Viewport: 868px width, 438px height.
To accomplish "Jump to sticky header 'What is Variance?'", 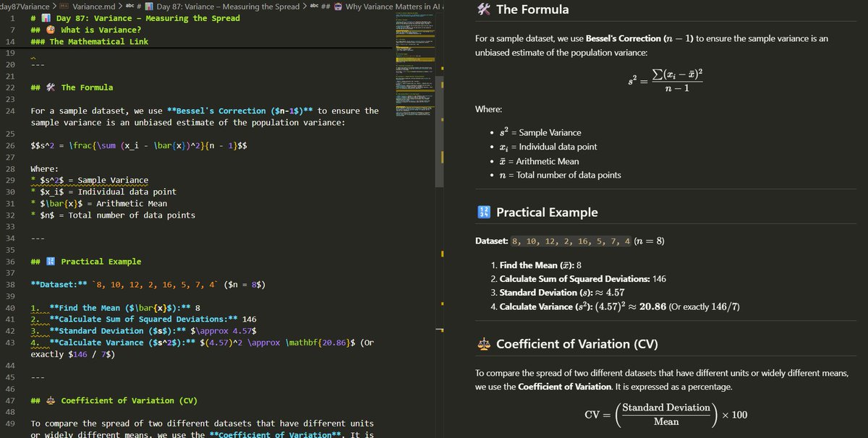I will (x=86, y=30).
